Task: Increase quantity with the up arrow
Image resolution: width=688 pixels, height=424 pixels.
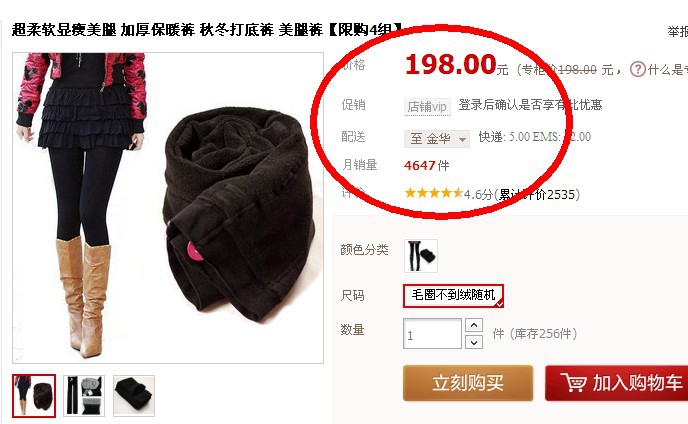Action: pos(474,325)
